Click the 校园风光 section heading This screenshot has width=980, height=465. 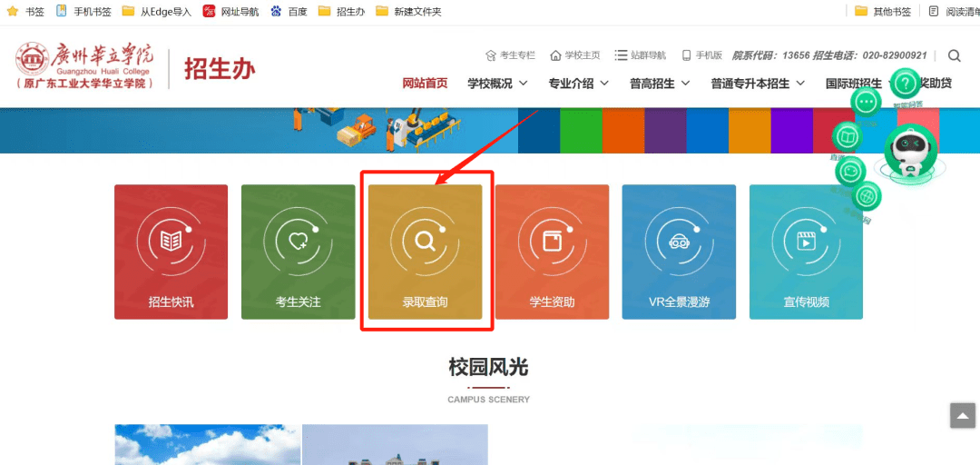pos(488,368)
